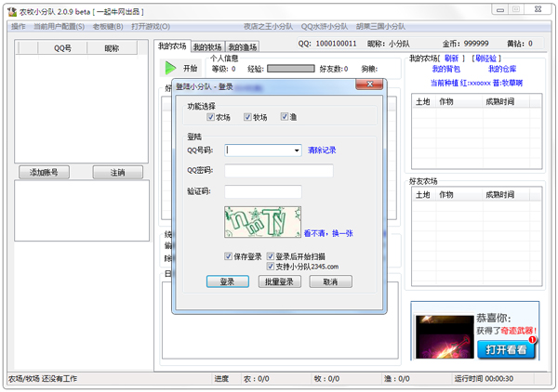Open 胡莱三国小分队 menu item
This screenshot has height=392, width=558.
point(380,27)
